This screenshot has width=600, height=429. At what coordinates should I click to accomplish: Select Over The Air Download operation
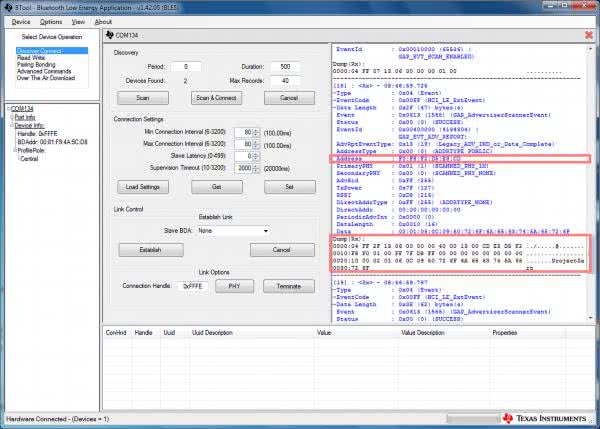click(48, 79)
